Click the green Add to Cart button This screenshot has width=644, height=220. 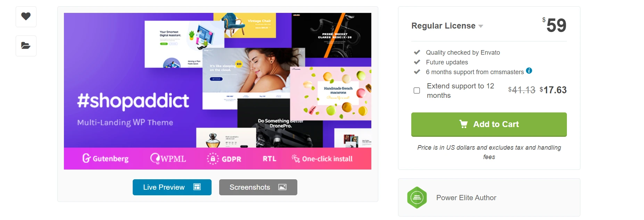coord(489,124)
